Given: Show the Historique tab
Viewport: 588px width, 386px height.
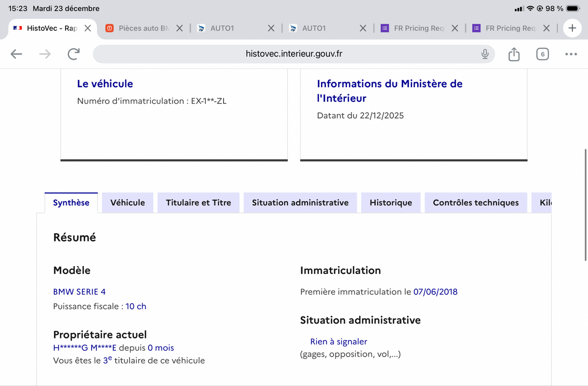Looking at the screenshot, I should 391,203.
